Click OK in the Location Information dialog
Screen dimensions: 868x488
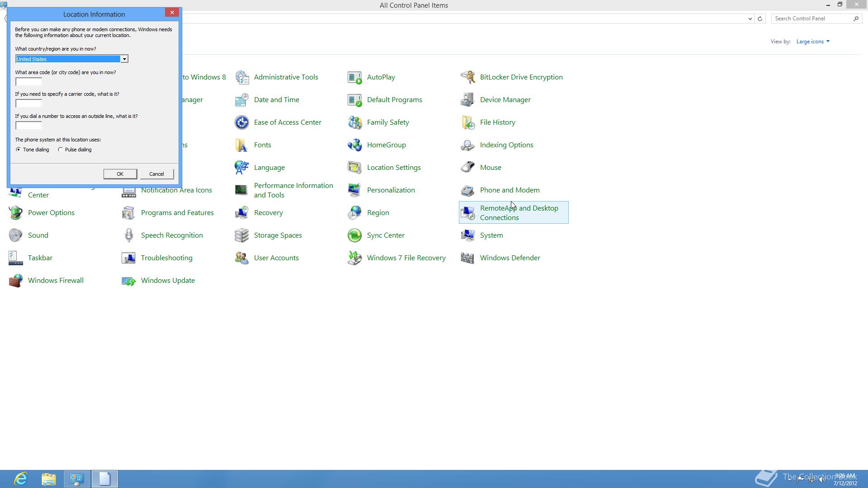tap(120, 174)
